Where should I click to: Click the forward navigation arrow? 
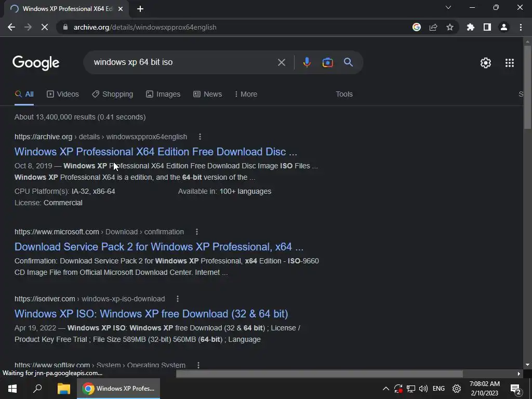pos(28,27)
